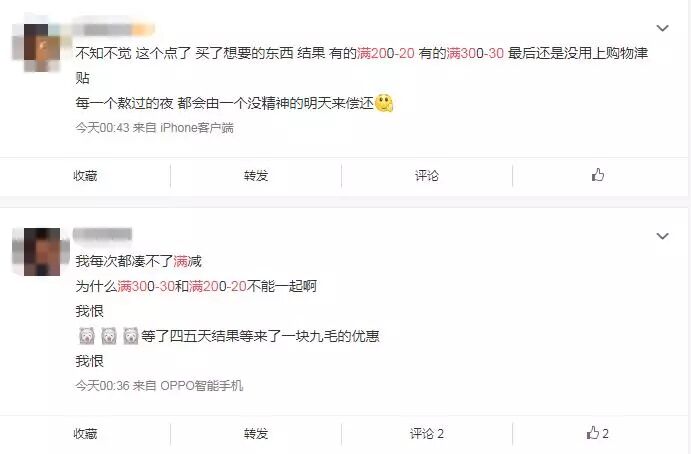Save the second post with 收藏
Viewport: 691px width, 454px height.
click(85, 434)
